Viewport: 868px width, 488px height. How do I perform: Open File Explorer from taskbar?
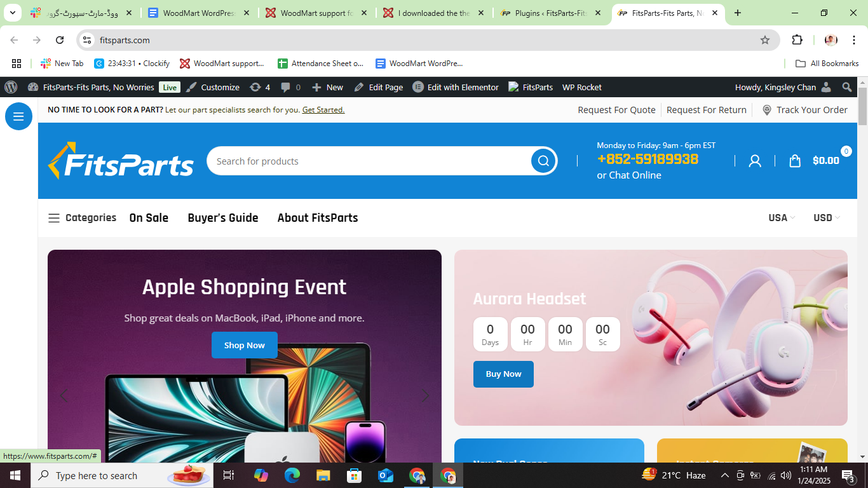[x=323, y=475]
